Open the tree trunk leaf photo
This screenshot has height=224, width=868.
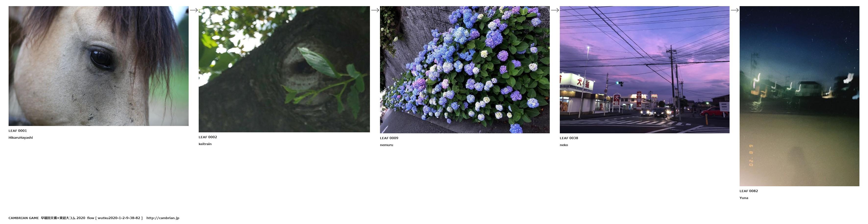tap(284, 69)
